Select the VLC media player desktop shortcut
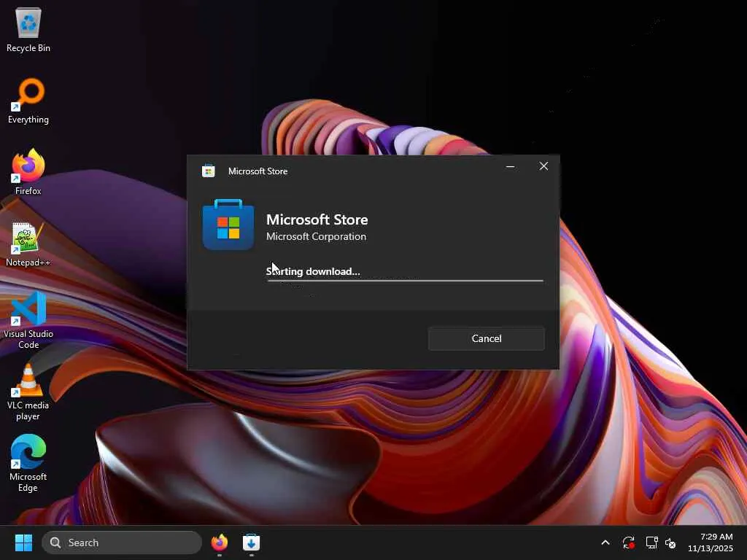This screenshot has height=560, width=747. [28, 392]
